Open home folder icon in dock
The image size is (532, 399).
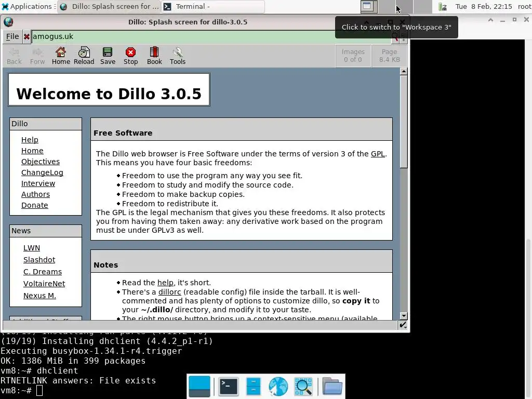coord(332,386)
